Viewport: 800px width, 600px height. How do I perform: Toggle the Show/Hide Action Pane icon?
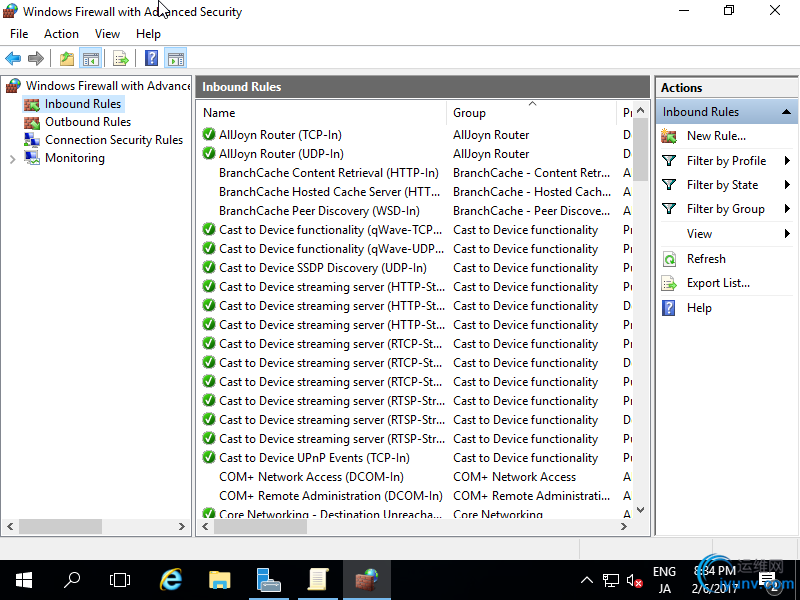pyautogui.click(x=176, y=58)
